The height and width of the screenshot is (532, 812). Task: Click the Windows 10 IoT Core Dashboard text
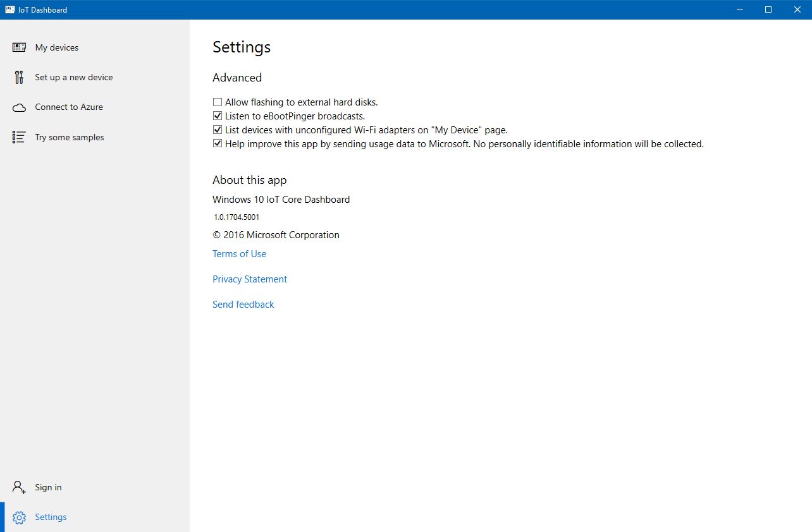point(281,200)
